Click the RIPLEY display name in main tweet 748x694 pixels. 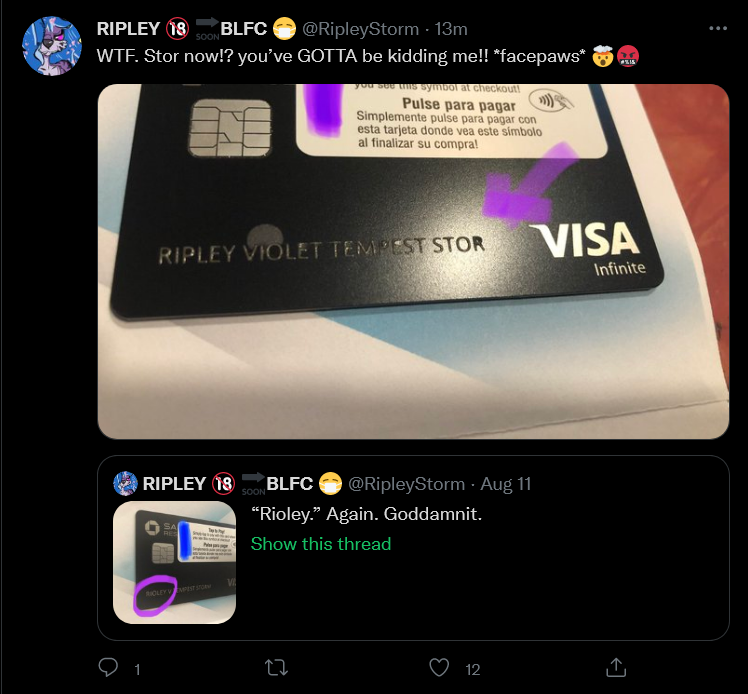(128, 29)
